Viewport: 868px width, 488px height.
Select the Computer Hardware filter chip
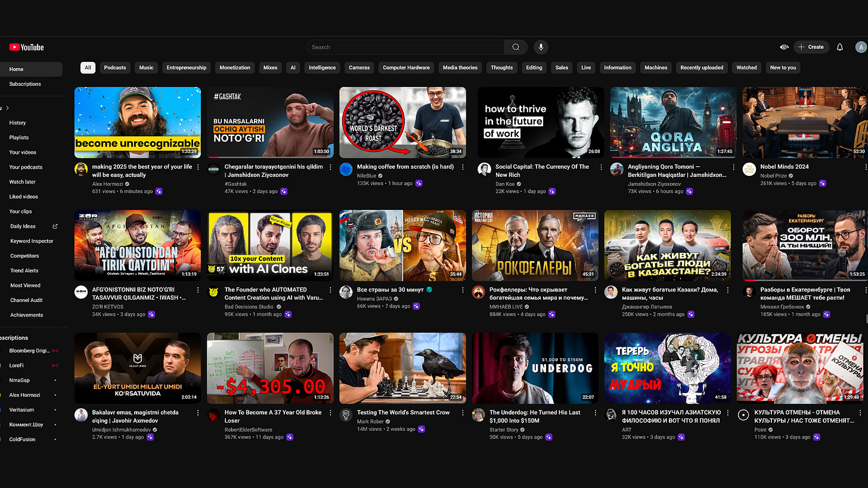tap(406, 68)
